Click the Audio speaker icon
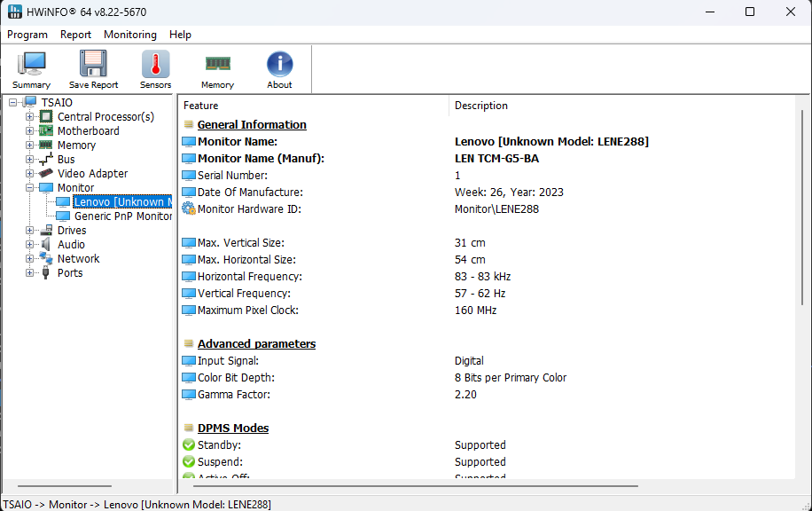Image resolution: width=812 pixels, height=511 pixels. point(46,244)
